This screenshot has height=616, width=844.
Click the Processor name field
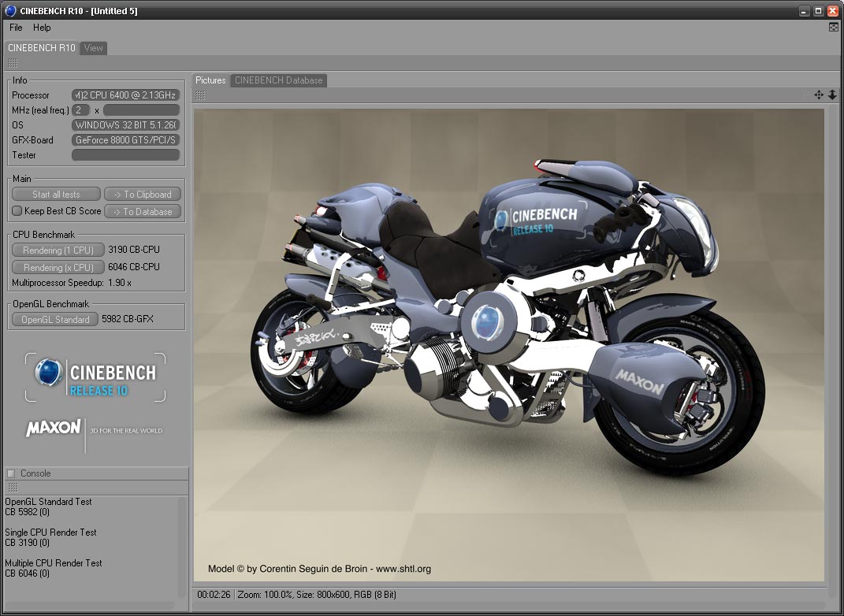[125, 95]
